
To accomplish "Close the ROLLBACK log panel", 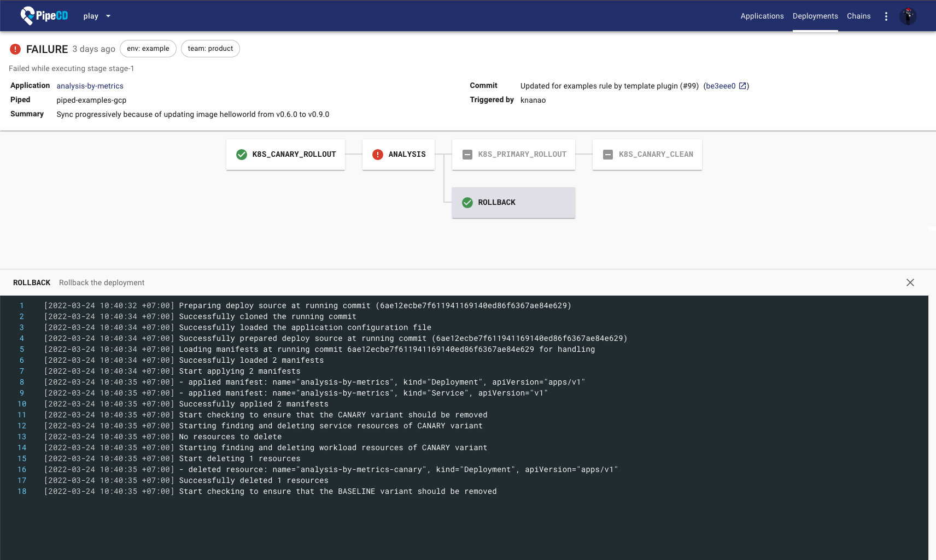I will pyautogui.click(x=910, y=282).
